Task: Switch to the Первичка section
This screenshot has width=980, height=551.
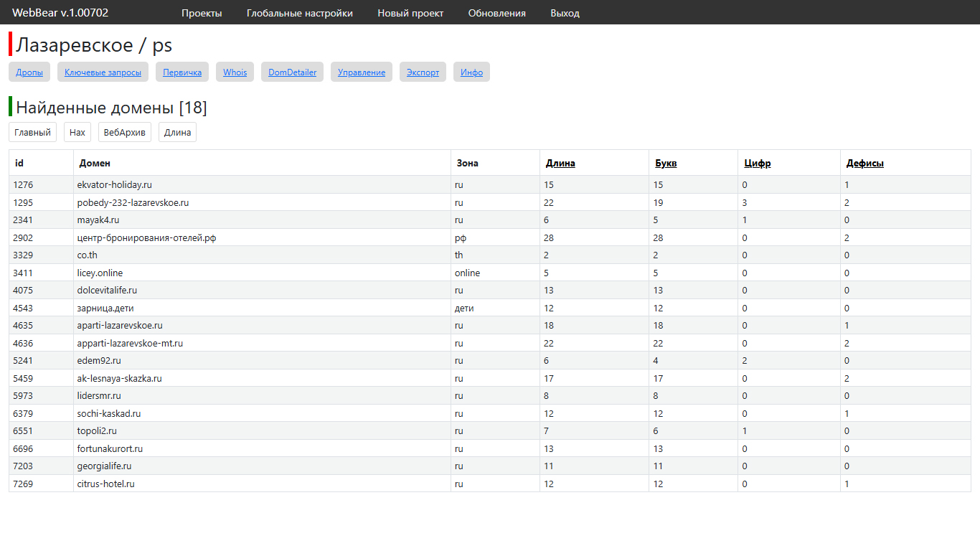Action: pos(182,72)
